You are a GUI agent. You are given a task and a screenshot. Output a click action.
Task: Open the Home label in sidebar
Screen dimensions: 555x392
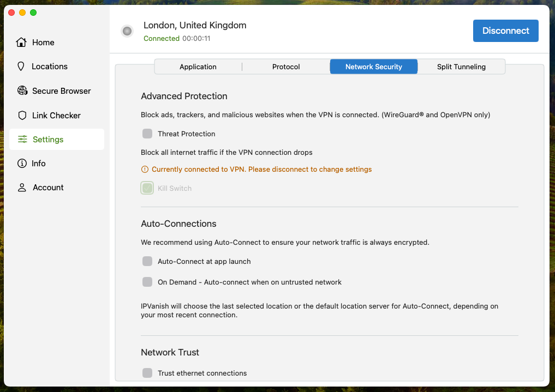pos(43,43)
